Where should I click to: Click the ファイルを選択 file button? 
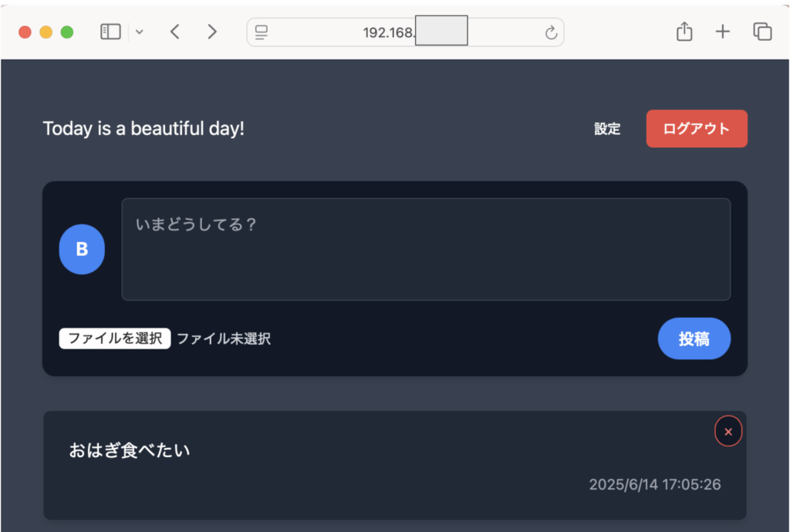115,338
